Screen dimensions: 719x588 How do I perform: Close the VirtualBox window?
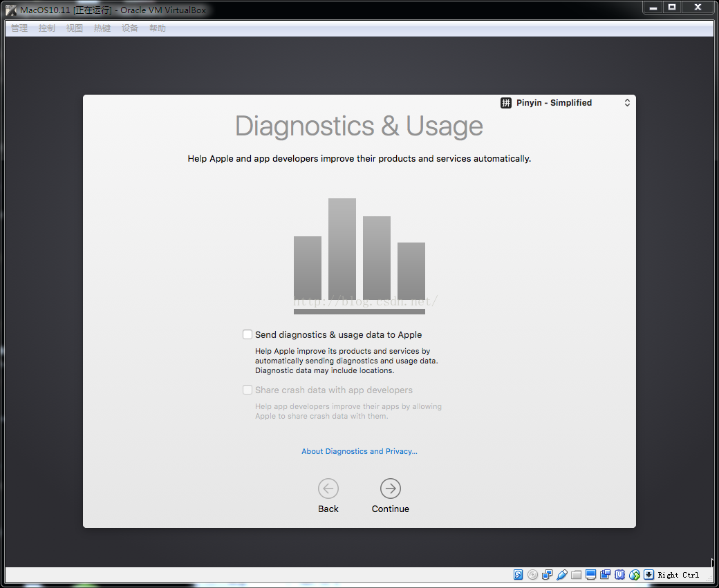(698, 8)
